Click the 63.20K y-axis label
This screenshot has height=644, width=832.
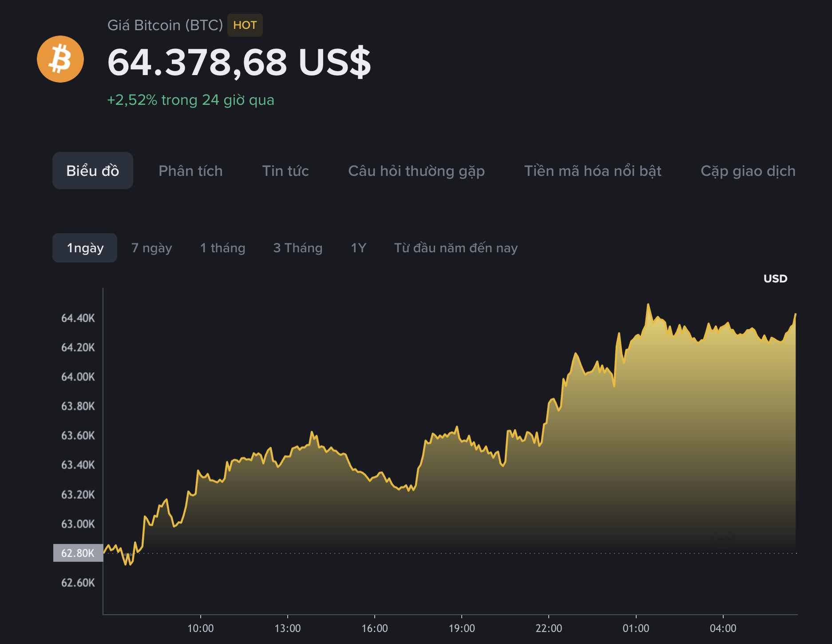click(78, 494)
